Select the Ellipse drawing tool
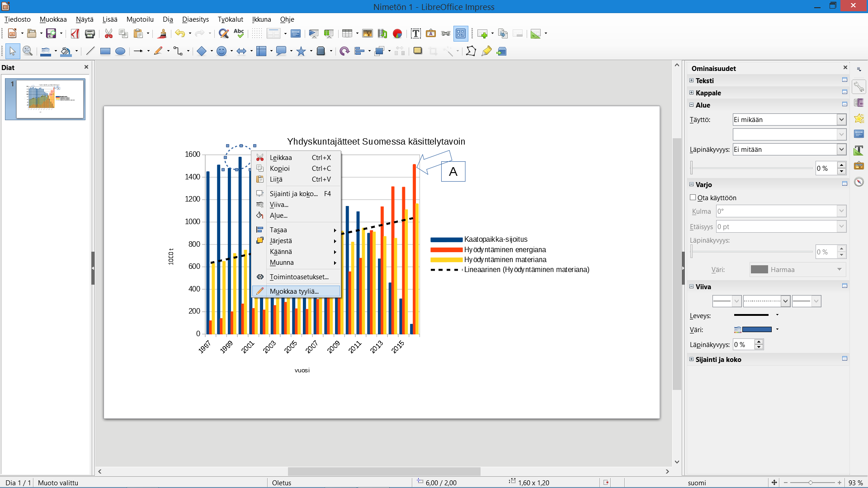The width and height of the screenshot is (868, 488). point(120,52)
